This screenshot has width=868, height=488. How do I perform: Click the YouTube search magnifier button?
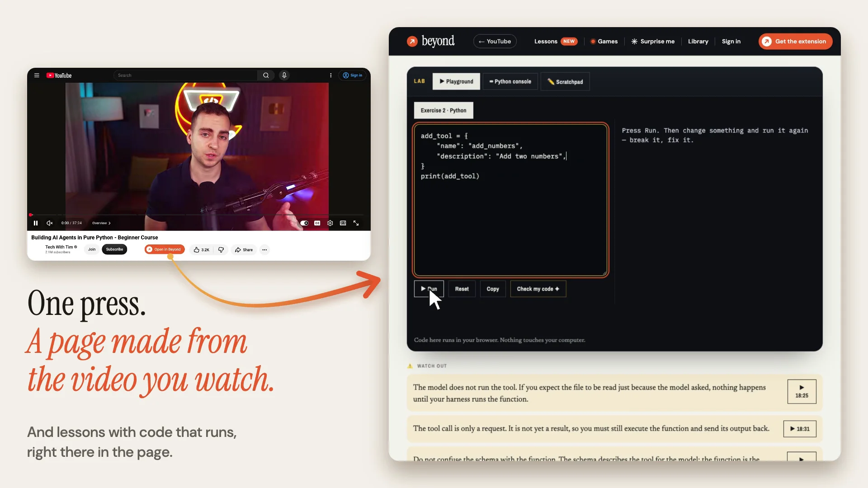click(x=266, y=75)
